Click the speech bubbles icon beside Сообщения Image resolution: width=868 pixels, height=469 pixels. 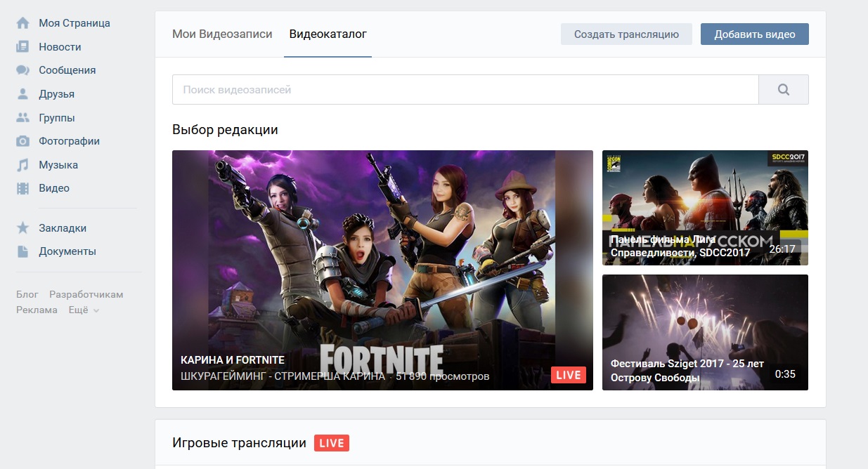(x=23, y=70)
